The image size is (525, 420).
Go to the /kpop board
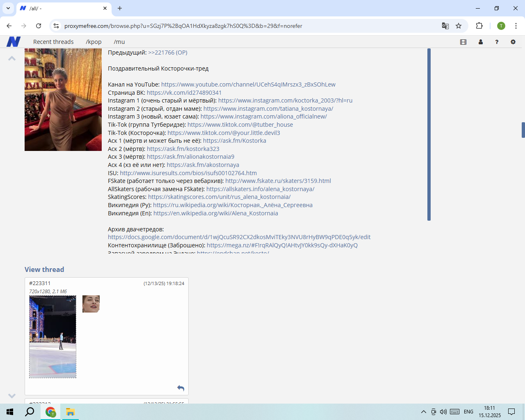tap(94, 42)
